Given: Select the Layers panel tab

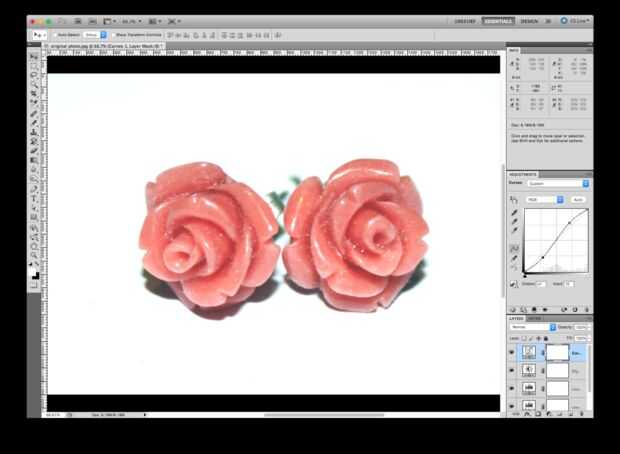Looking at the screenshot, I should point(516,318).
